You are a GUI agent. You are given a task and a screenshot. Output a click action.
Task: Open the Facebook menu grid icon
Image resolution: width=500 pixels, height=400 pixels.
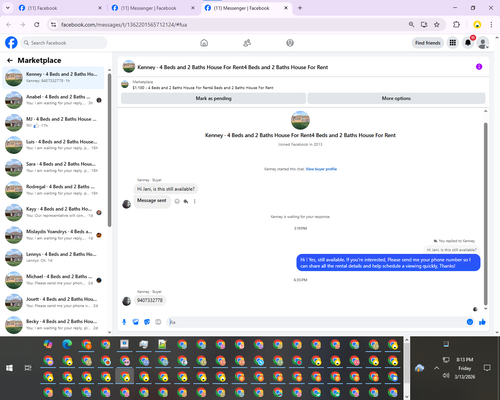453,43
